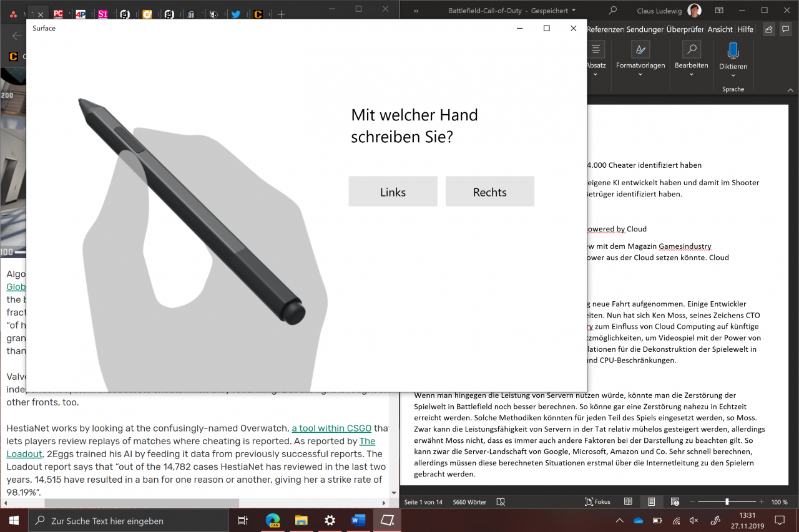
Task: Open Claus Ludewig account picture
Action: [693, 11]
